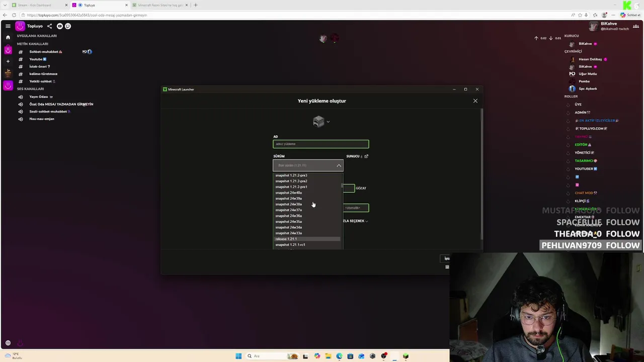This screenshot has height=362, width=644.
Task: Select the BiKahve coffee server icon
Action: [x=8, y=73]
